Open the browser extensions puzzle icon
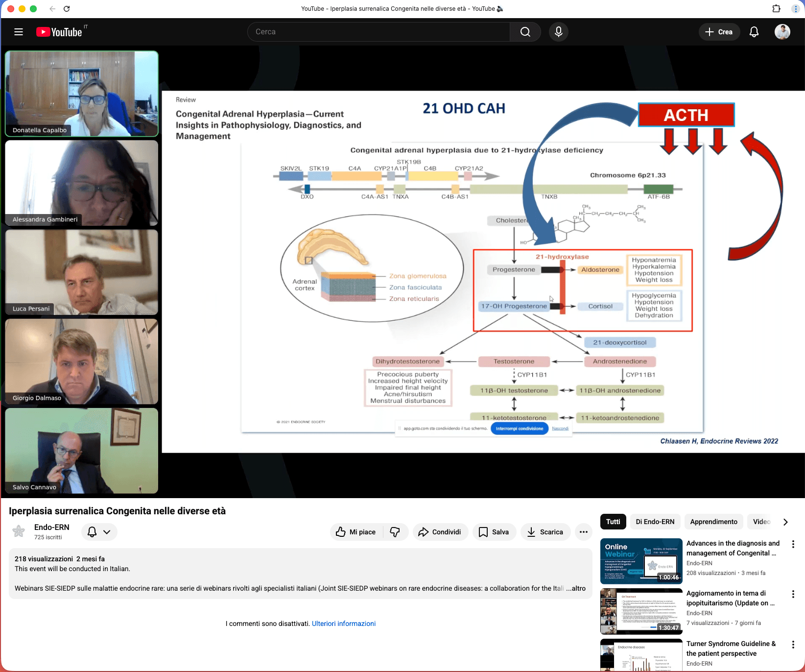805x672 pixels. click(x=776, y=9)
